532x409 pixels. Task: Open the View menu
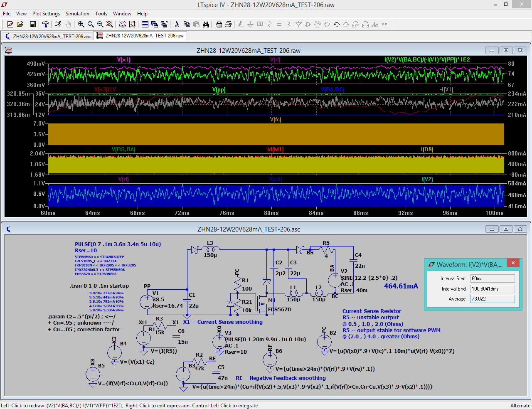(x=21, y=14)
